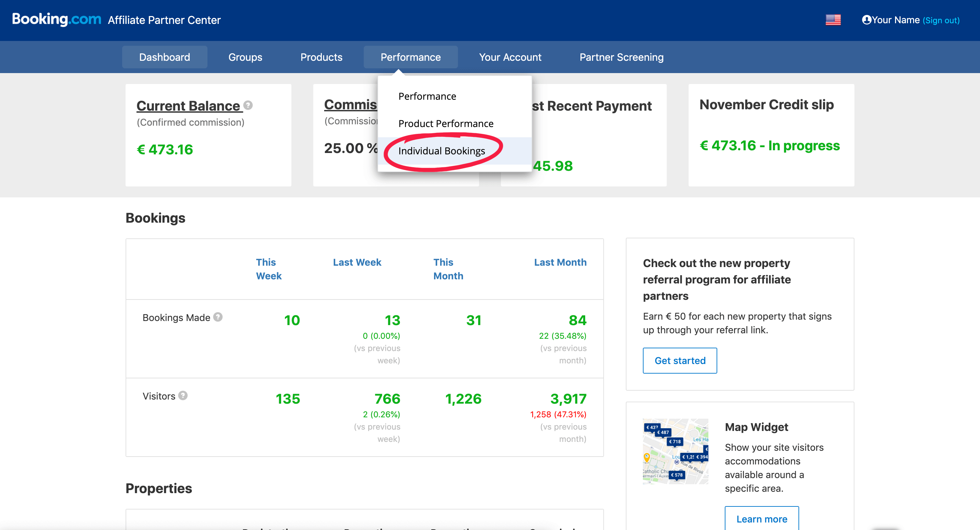
Task: Click the 766 visitors last week value
Action: [x=387, y=399]
